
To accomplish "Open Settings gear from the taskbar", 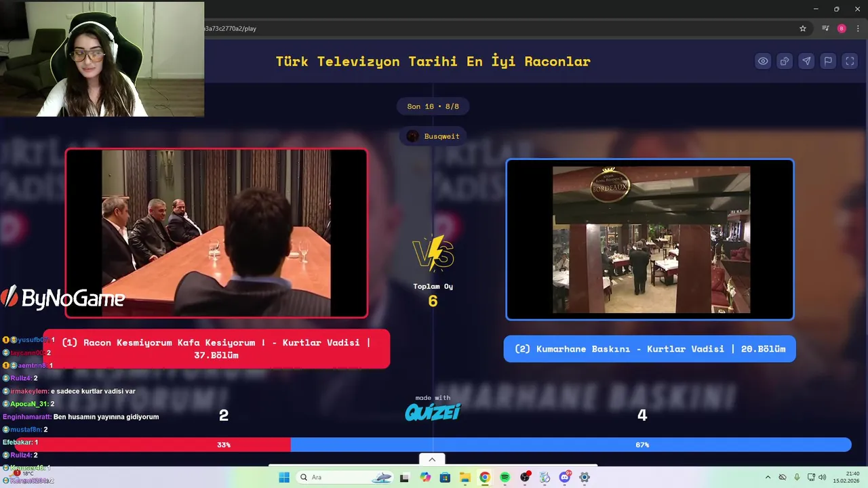I will [x=585, y=477].
